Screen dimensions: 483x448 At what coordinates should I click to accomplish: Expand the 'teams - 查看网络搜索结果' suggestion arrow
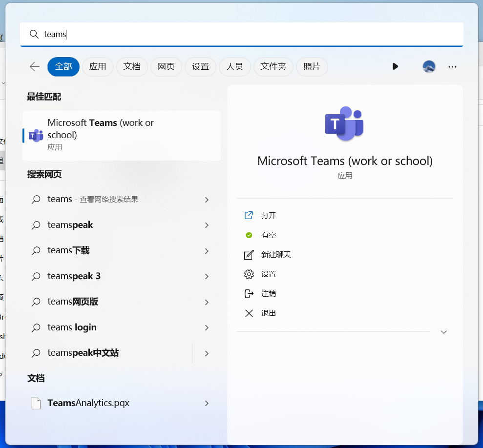[x=207, y=200]
